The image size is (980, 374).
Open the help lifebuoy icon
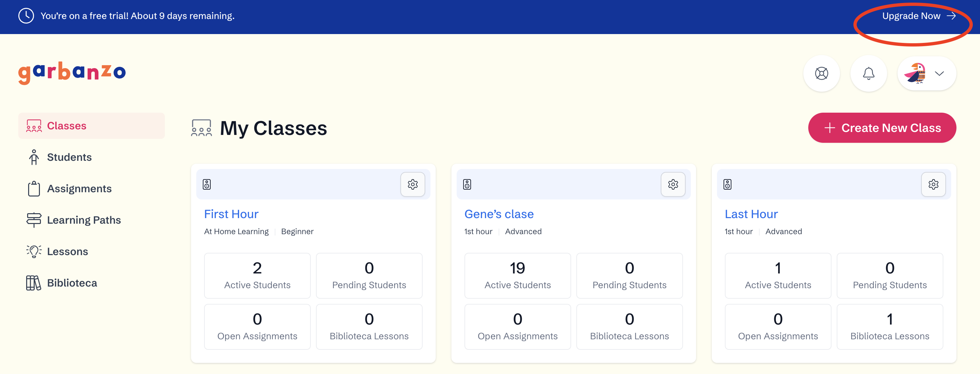pos(821,73)
